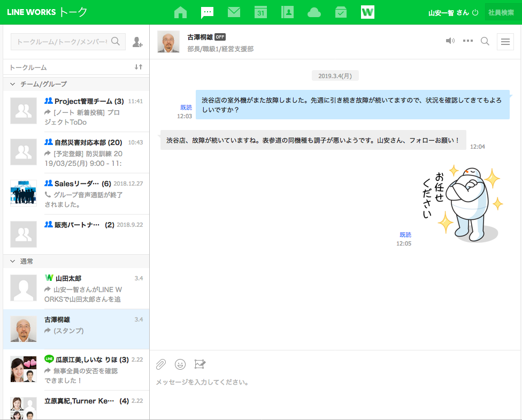
Task: Toggle talk room sort order arrows
Action: [139, 67]
